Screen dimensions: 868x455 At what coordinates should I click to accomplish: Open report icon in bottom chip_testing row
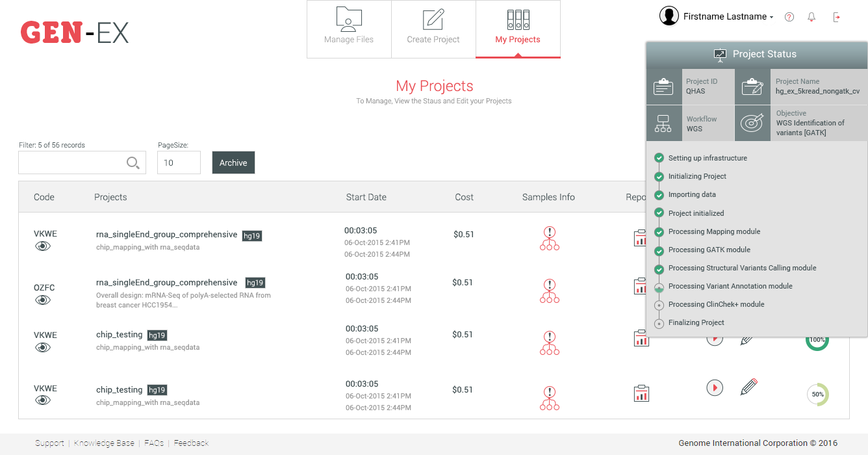pos(641,393)
